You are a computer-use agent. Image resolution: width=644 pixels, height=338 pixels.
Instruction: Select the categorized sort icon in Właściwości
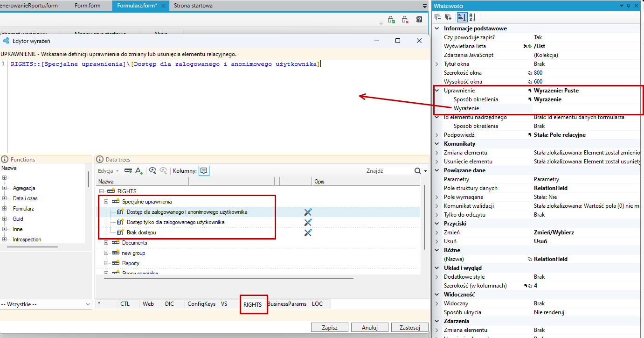click(462, 17)
